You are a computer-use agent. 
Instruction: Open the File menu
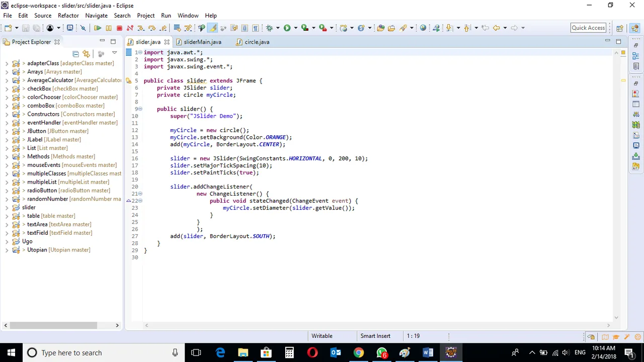(8, 16)
